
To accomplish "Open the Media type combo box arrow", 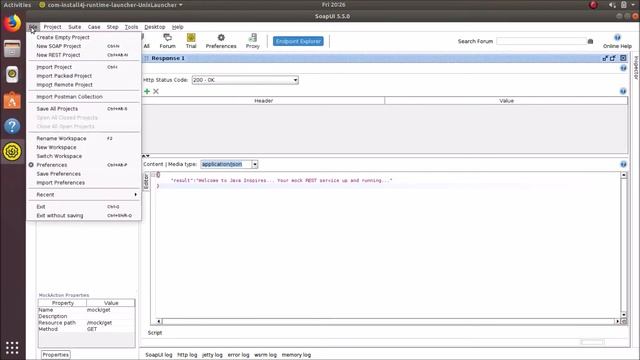I will pyautogui.click(x=255, y=164).
